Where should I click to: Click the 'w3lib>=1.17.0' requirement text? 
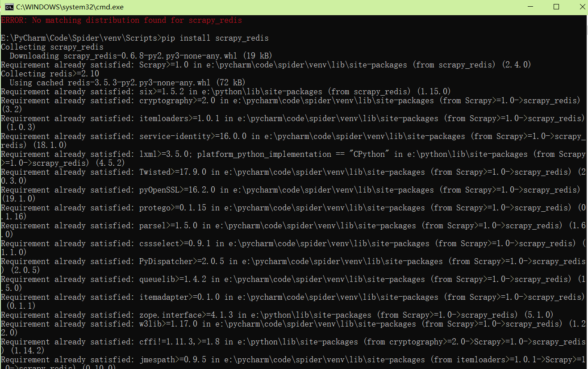[168, 324]
